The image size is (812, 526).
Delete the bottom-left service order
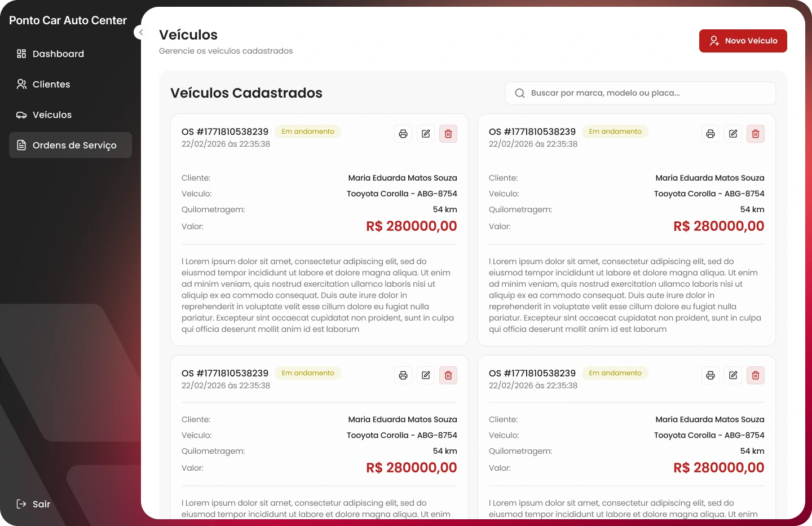448,375
